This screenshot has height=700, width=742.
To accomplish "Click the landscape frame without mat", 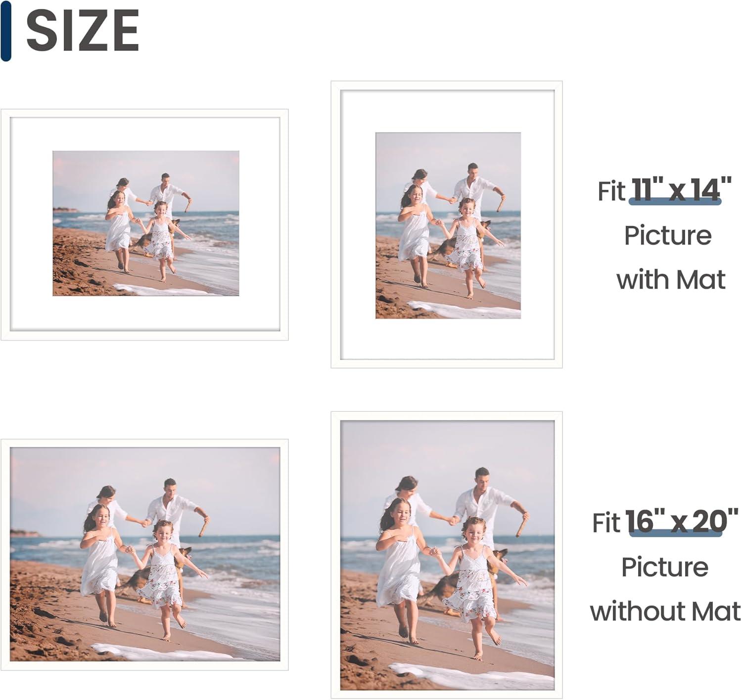I will 144,555.
